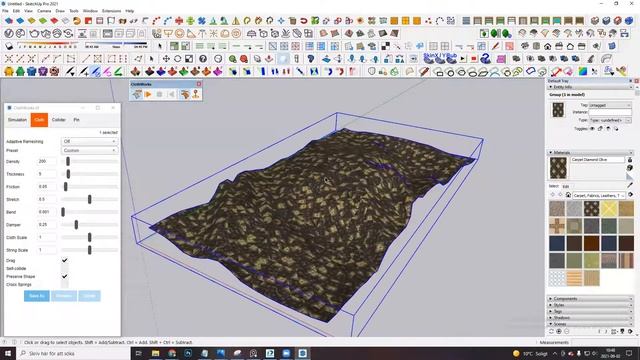Click the Windows Start button
The width and height of the screenshot is (640, 360).
(x=8, y=353)
